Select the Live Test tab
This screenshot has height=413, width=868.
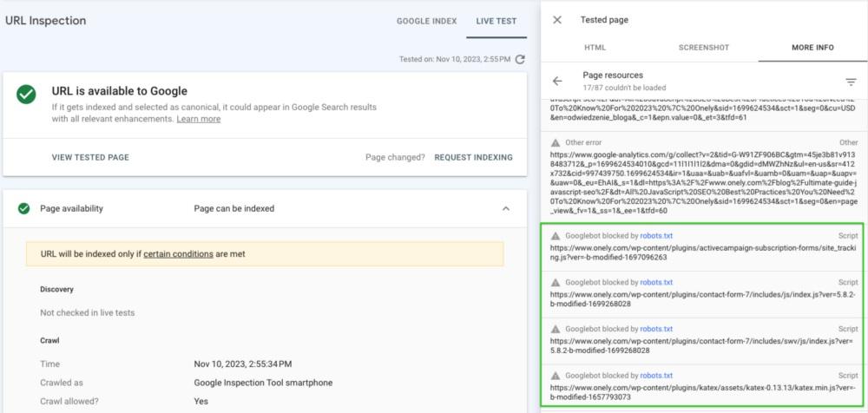point(496,21)
